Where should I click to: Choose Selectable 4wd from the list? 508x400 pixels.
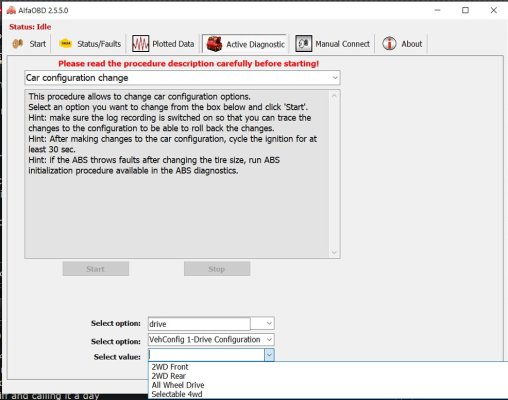tap(177, 394)
